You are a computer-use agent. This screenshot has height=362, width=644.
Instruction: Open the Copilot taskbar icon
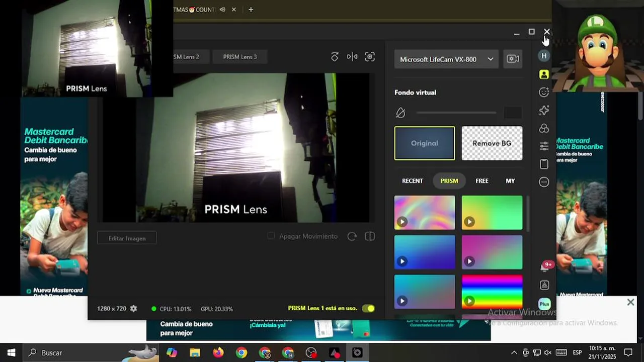tap(172, 353)
